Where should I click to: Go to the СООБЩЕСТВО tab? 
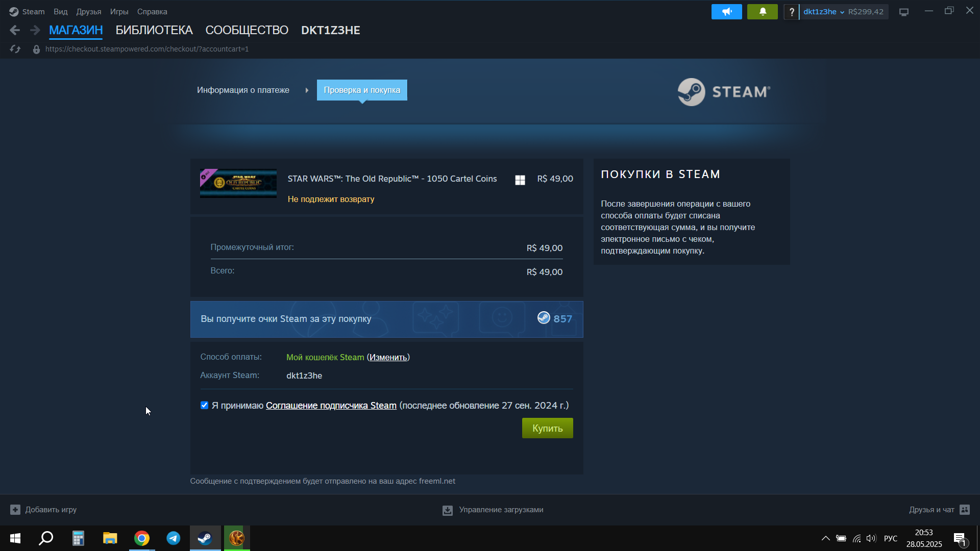pyautogui.click(x=247, y=30)
